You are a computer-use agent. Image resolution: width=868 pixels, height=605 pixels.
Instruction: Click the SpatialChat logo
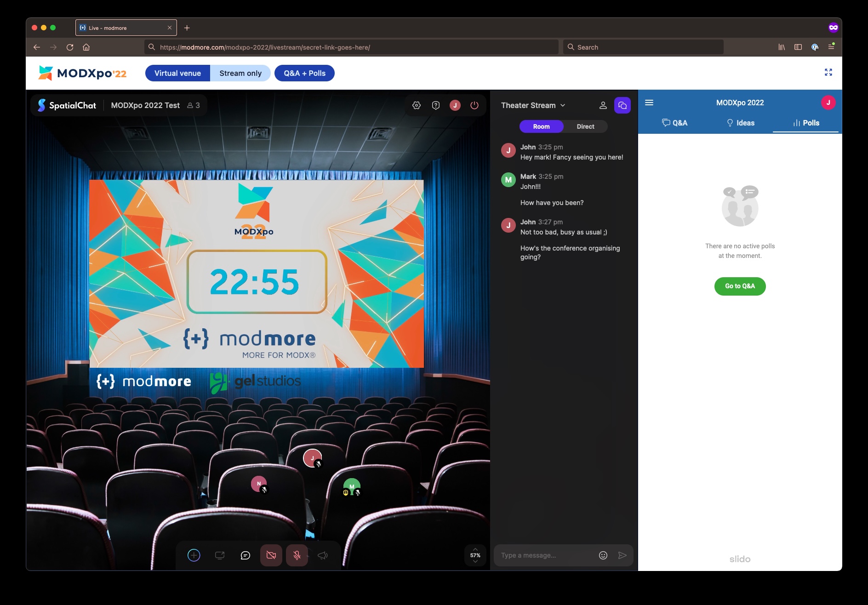click(x=67, y=105)
